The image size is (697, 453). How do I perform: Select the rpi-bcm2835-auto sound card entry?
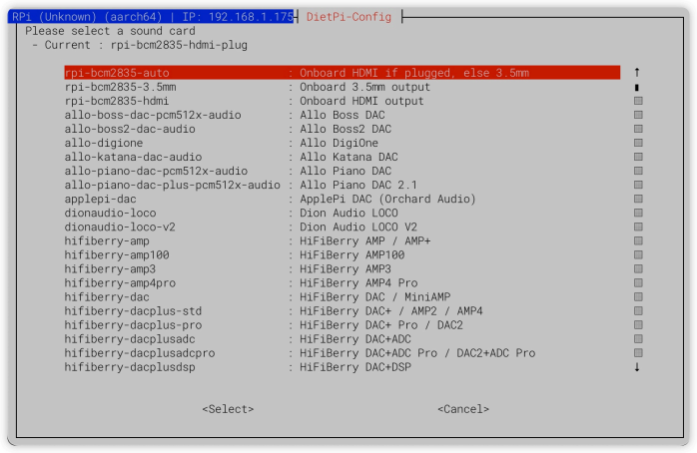point(342,72)
